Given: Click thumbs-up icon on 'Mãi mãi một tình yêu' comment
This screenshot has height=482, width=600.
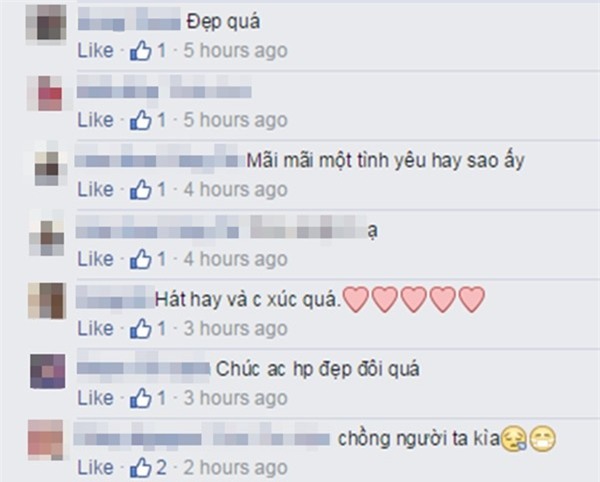Looking at the screenshot, I should [x=140, y=189].
